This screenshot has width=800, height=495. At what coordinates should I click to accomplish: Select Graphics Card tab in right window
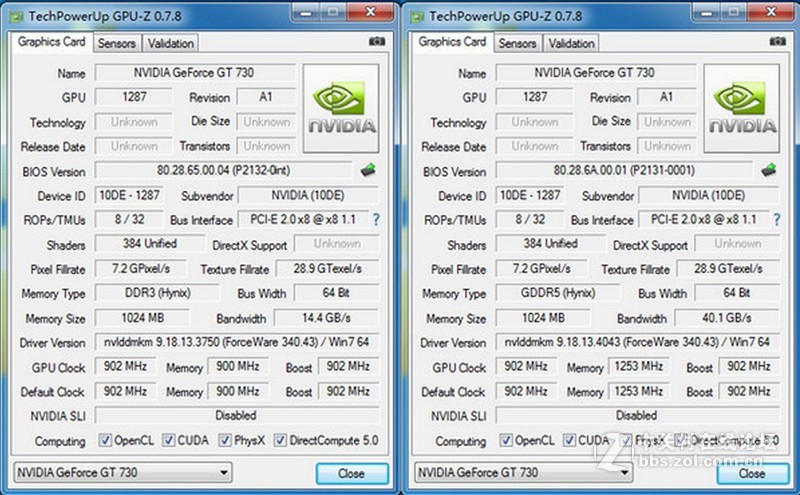tap(452, 42)
